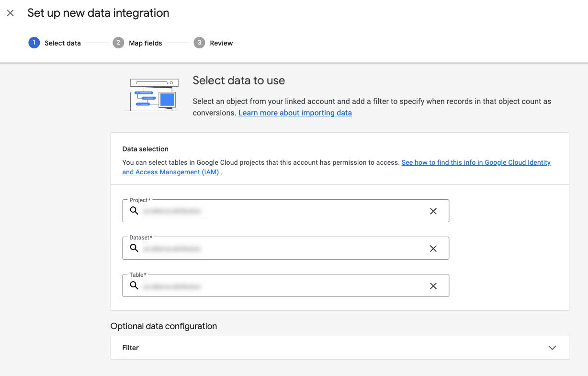The image size is (588, 376).
Task: Click the search icon in Dataset field
Action: click(x=134, y=248)
